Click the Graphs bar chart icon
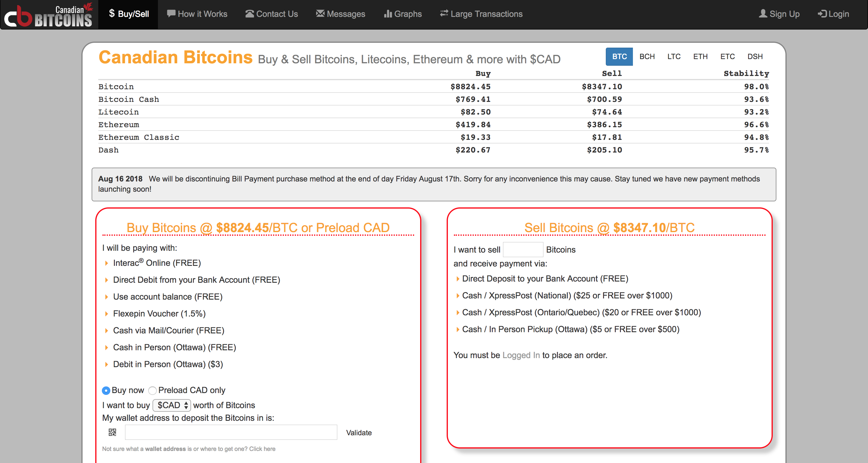The height and width of the screenshot is (463, 868). point(388,14)
